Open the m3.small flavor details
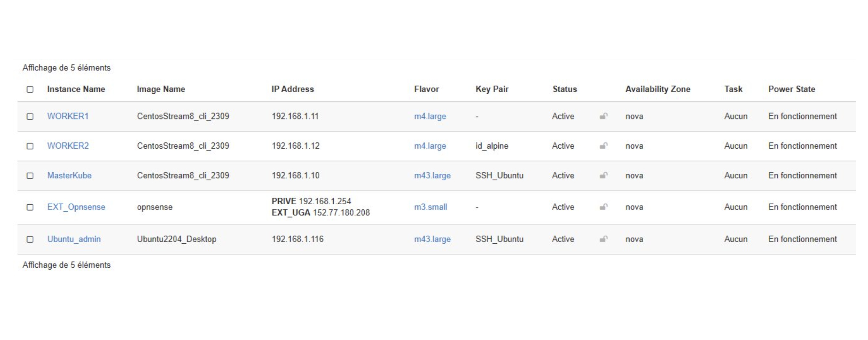 [x=430, y=207]
